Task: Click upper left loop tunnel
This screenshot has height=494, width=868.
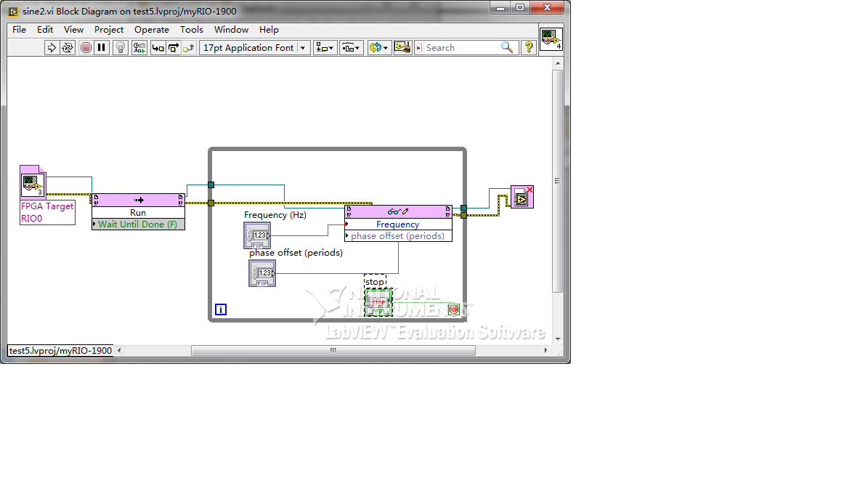Action: pyautogui.click(x=211, y=185)
